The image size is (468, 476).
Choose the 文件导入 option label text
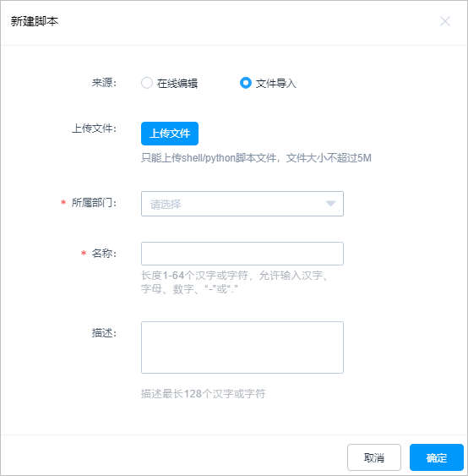coord(275,83)
